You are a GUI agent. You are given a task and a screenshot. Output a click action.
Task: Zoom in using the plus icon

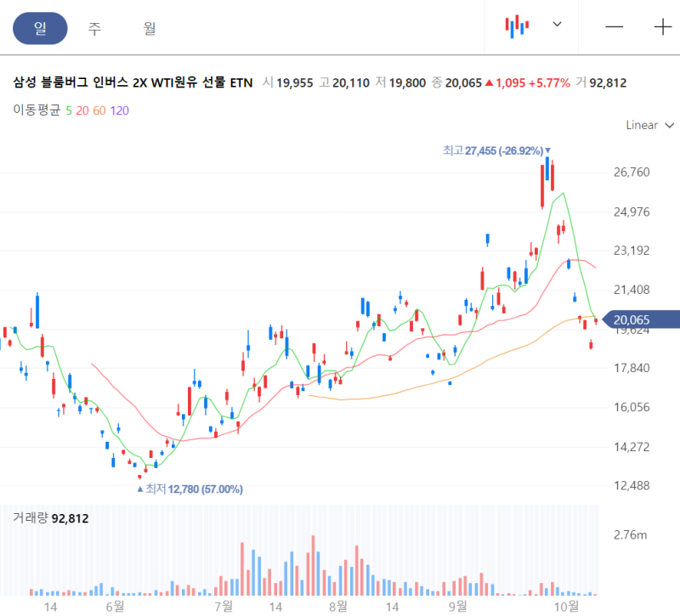coord(661,27)
